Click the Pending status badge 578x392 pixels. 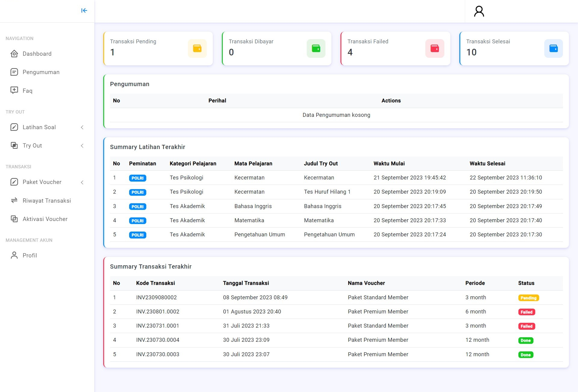[x=528, y=298]
